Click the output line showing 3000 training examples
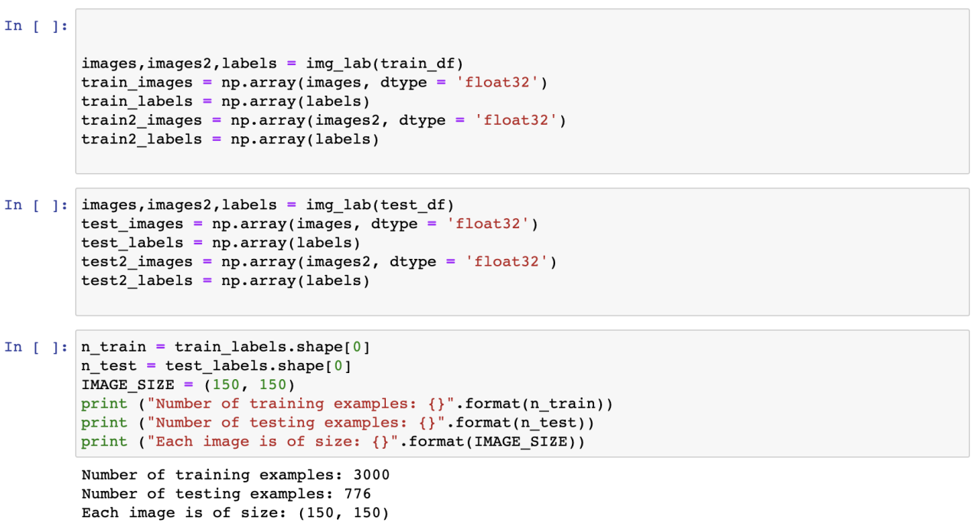The height and width of the screenshot is (530, 980). (236, 475)
